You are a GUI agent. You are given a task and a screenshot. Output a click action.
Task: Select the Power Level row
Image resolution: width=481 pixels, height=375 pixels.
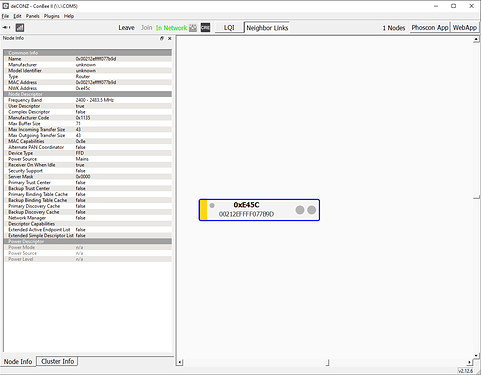88,259
